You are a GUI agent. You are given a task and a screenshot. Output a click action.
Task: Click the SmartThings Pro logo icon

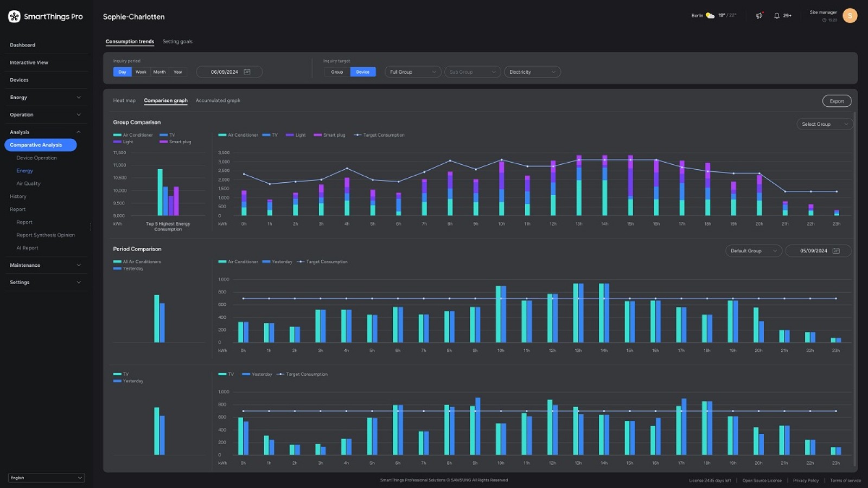[x=14, y=16]
